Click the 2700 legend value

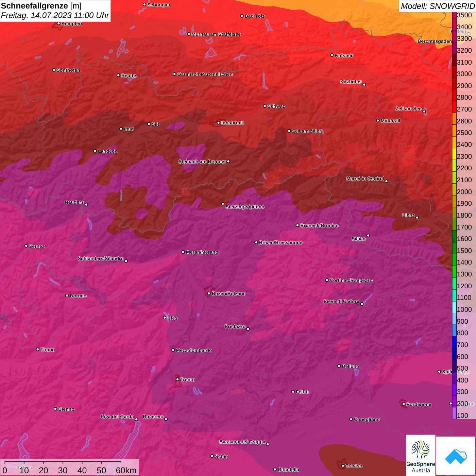click(464, 109)
